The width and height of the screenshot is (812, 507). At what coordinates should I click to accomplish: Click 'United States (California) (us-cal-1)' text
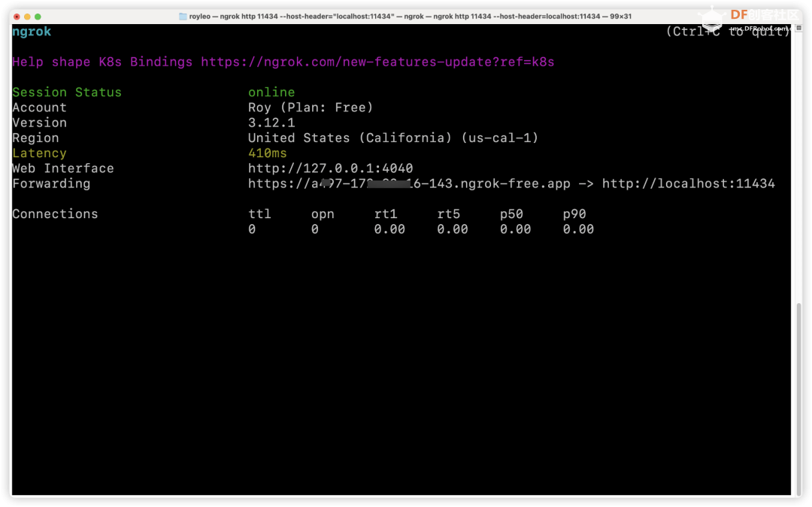(x=393, y=138)
